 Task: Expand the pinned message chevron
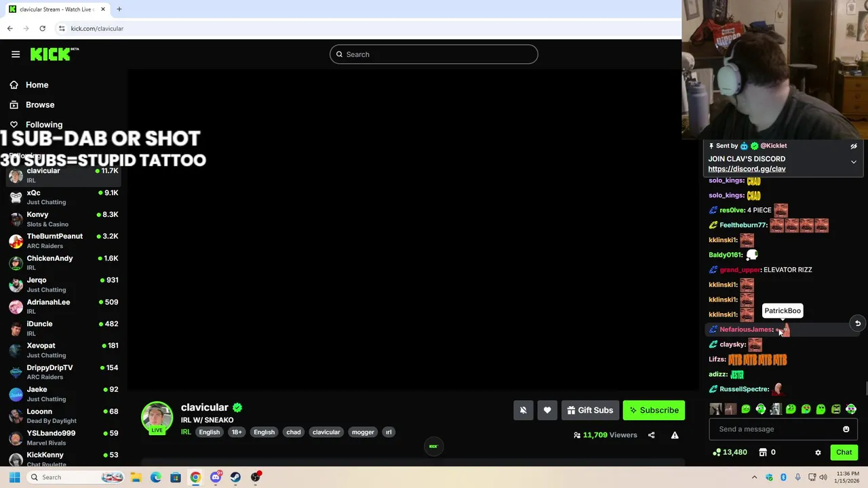[854, 162]
